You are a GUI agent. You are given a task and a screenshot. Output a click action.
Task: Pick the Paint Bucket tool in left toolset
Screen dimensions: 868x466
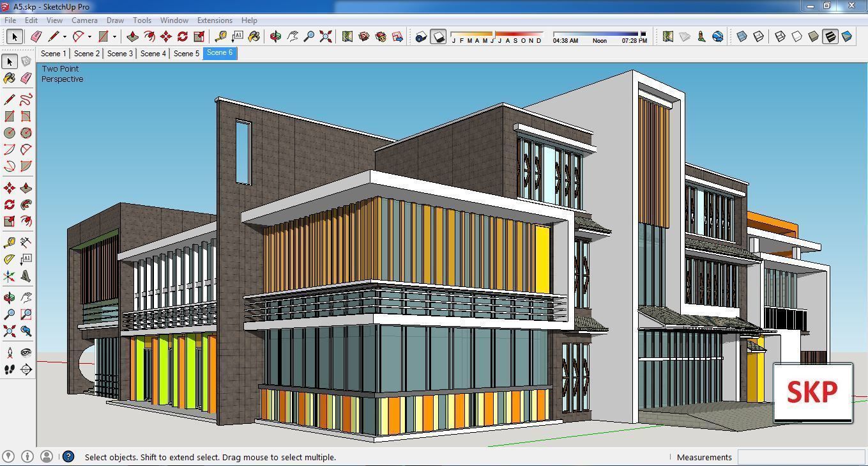pos(9,78)
